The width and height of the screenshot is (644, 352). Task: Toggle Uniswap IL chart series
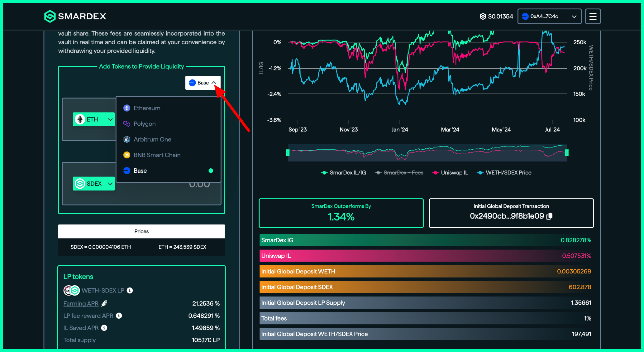pos(450,173)
